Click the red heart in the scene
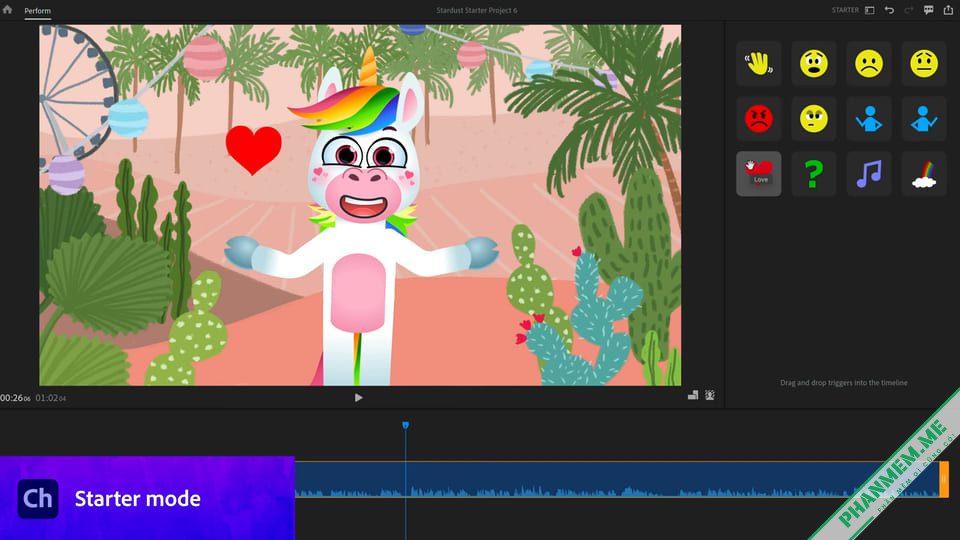This screenshot has height=540, width=960. click(x=253, y=149)
